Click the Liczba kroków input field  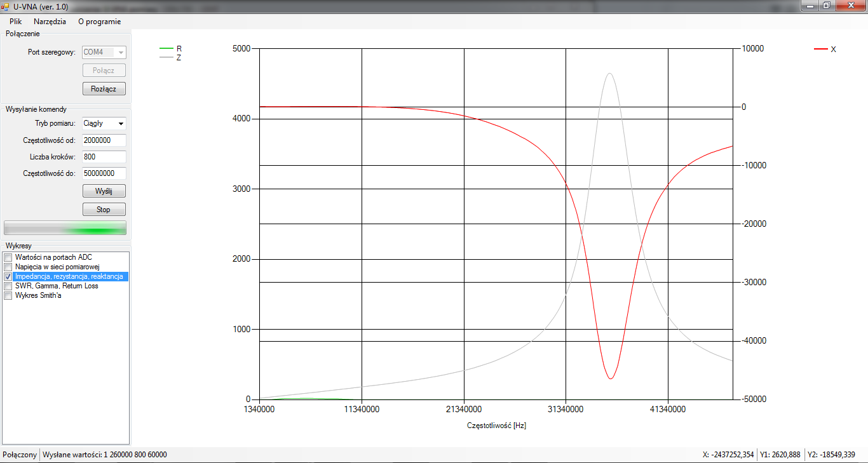(104, 156)
